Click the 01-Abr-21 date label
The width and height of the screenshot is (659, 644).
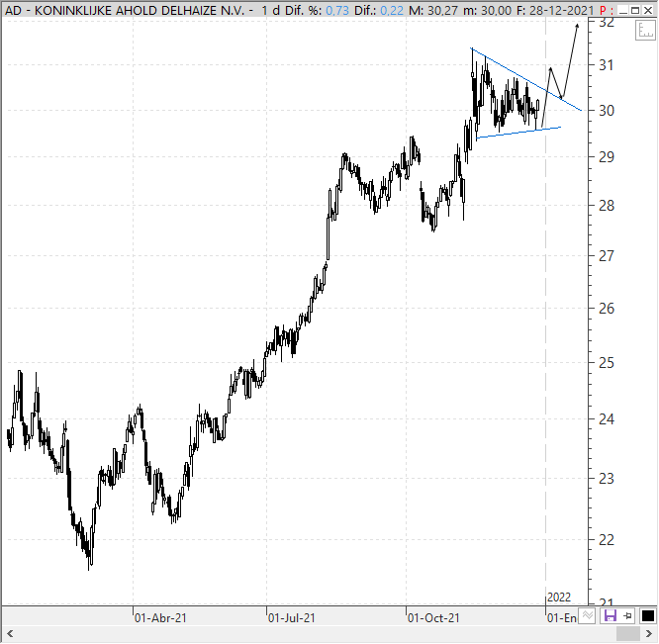pos(160,618)
